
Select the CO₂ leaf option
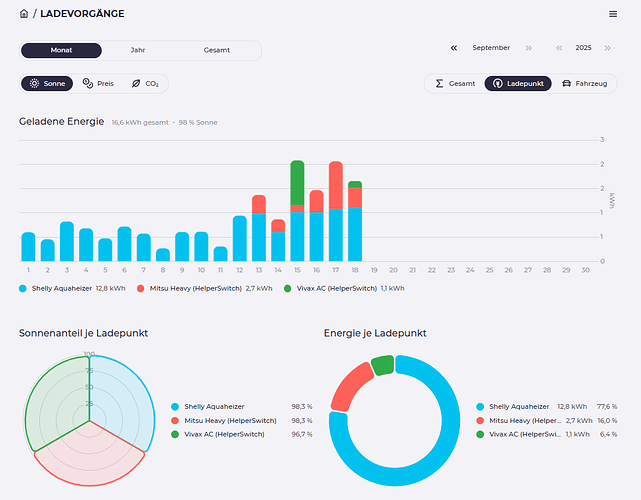click(x=145, y=84)
